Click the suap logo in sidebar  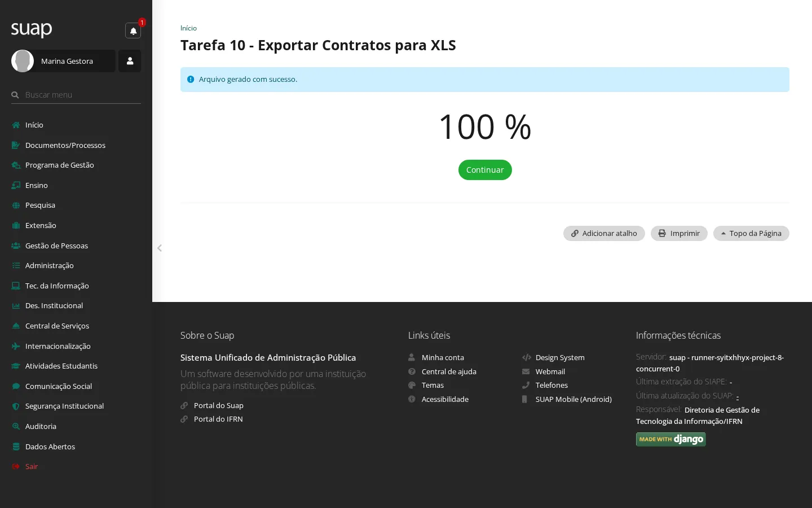point(32,29)
